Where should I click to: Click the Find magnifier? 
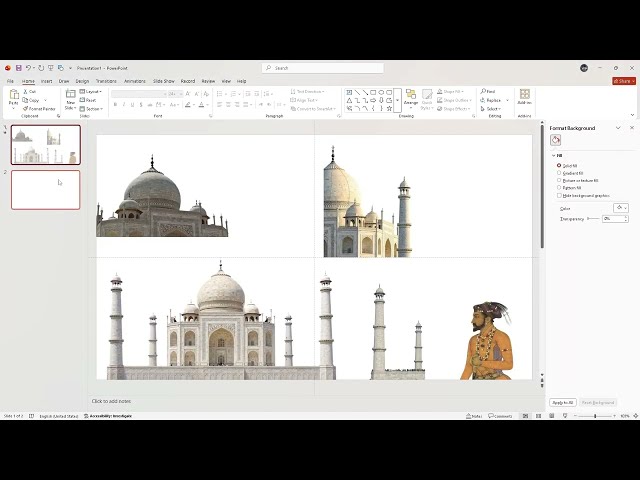click(488, 91)
